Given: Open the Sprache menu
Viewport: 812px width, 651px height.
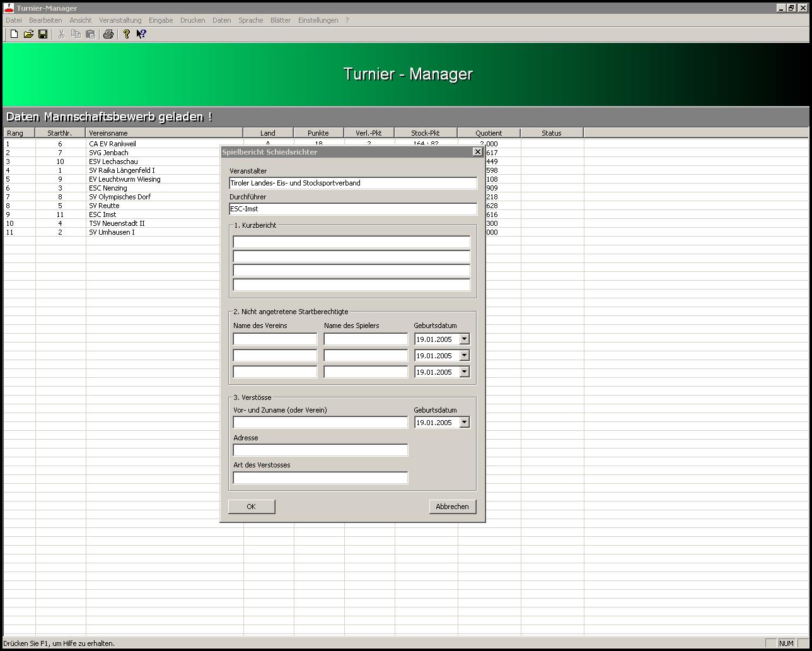Looking at the screenshot, I should (251, 20).
